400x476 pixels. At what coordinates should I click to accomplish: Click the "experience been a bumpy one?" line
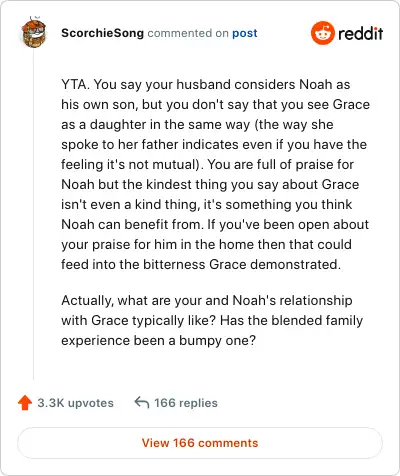coord(158,340)
